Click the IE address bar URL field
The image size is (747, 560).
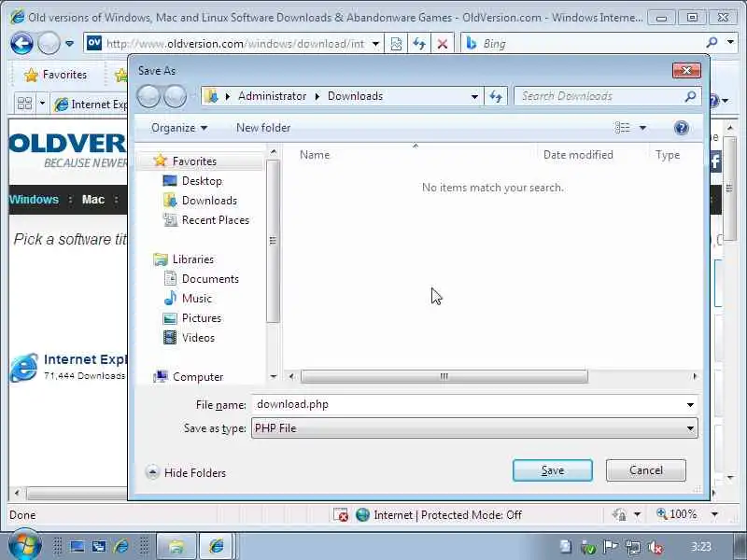(x=235, y=44)
